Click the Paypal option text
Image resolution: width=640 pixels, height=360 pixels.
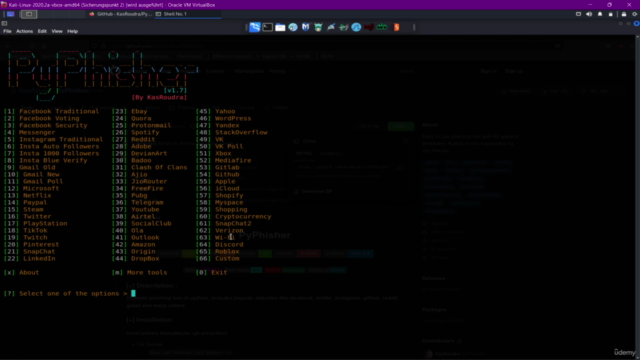click(x=35, y=202)
